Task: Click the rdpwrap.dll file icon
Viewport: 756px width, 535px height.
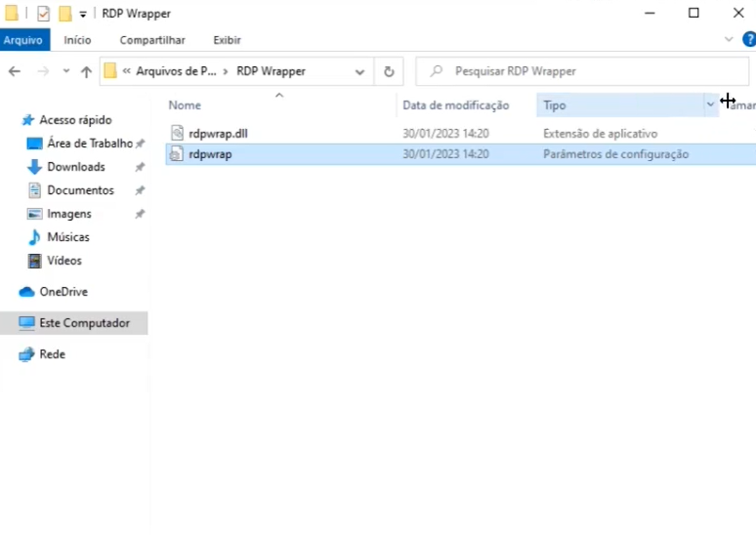Action: coord(177,133)
